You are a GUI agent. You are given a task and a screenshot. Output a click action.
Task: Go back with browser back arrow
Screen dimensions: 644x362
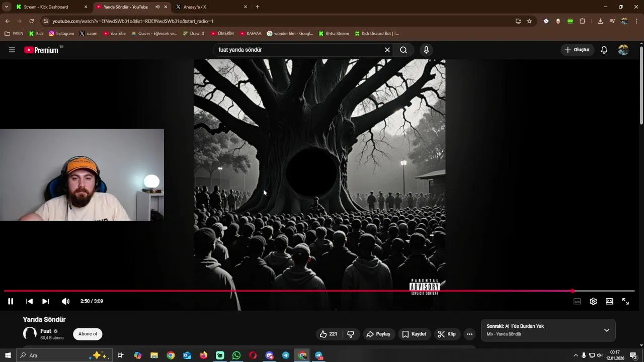coord(8,21)
